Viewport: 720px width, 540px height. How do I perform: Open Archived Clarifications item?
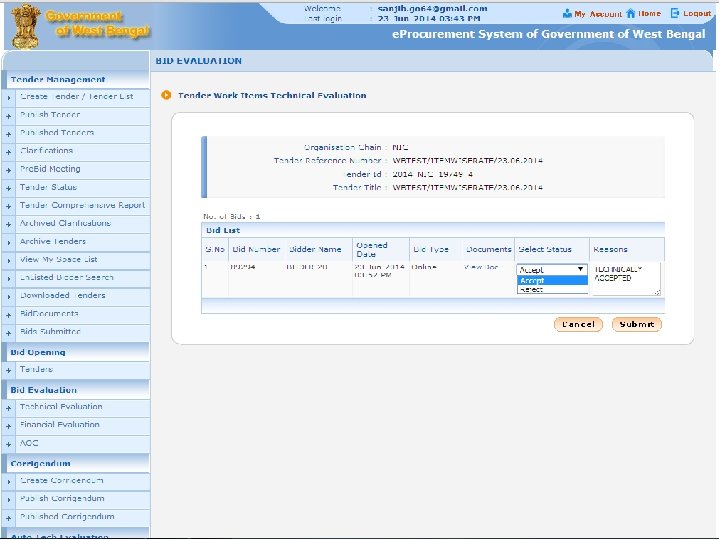65,223
